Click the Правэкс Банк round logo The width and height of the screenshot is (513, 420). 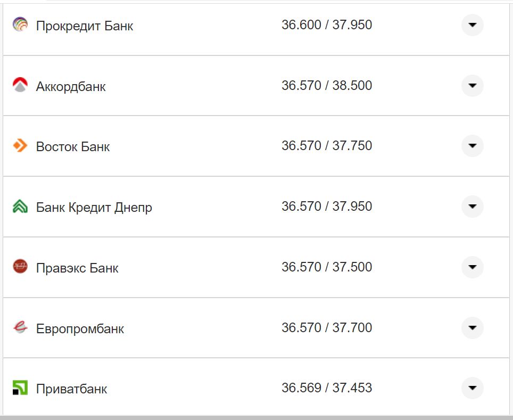tap(20, 267)
